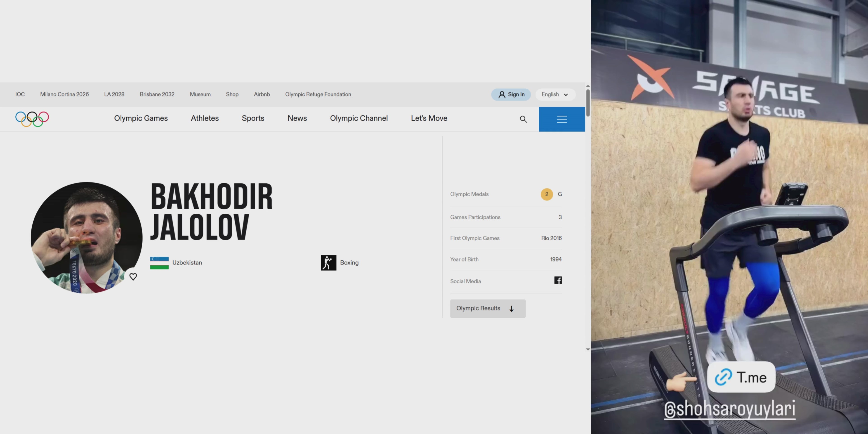This screenshot has width=868, height=434.
Task: Jump to Olympic Results section
Action: (x=487, y=309)
